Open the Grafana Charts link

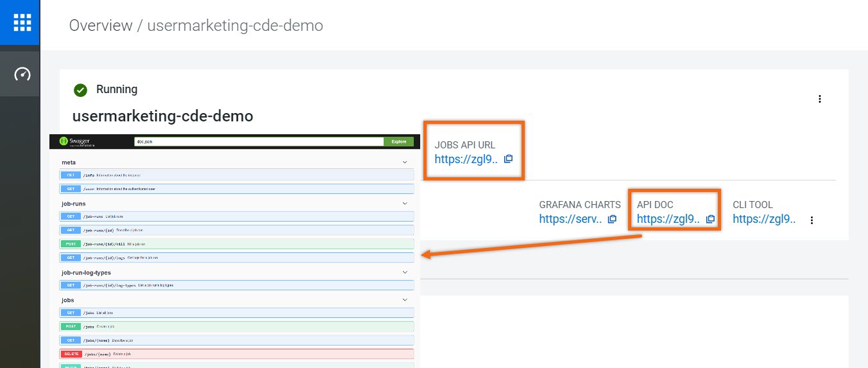[x=570, y=219]
